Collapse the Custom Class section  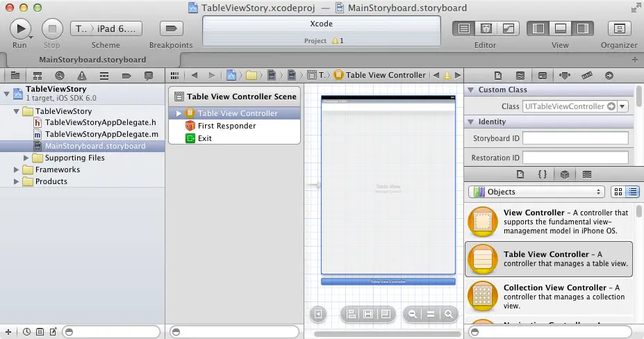(x=472, y=90)
